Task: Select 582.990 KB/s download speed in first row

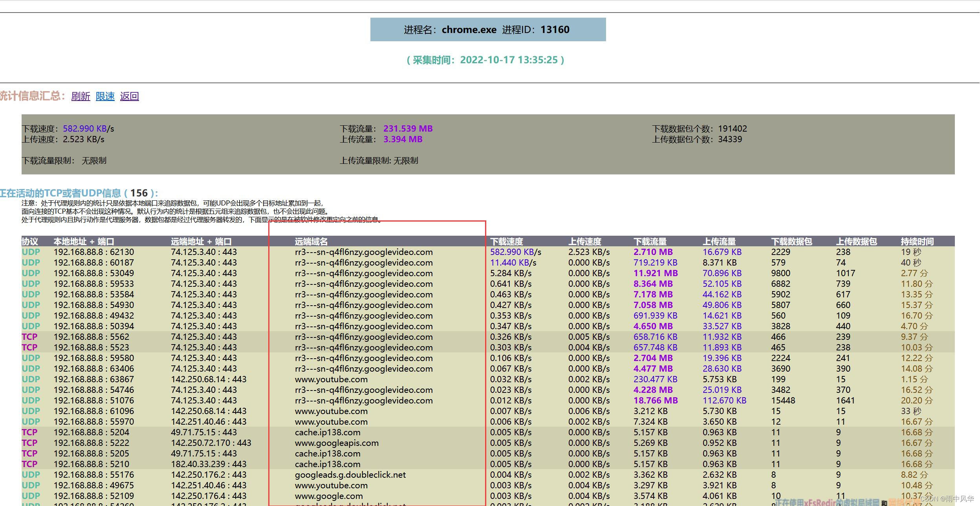Action: [515, 252]
